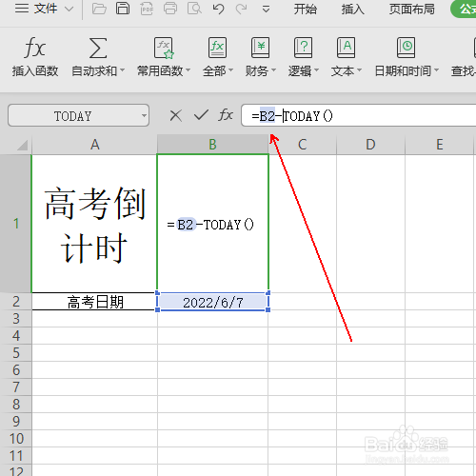Select row 2 header

click(x=16, y=301)
